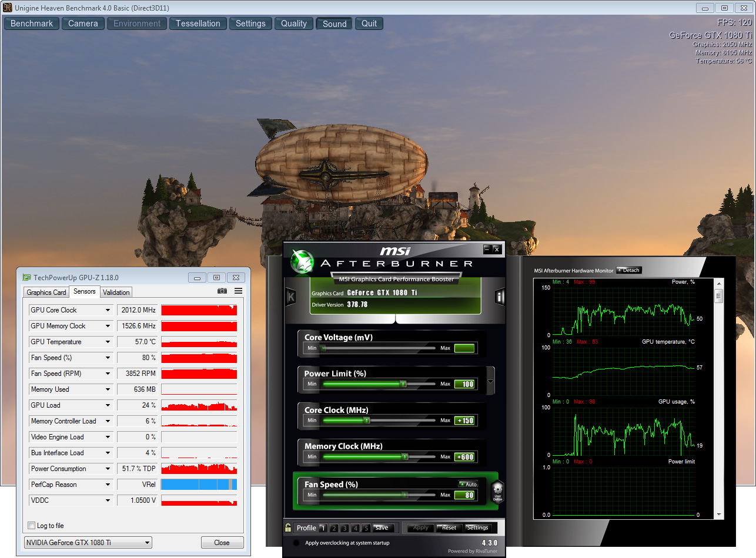Screen dimensions: 756x558
Task: Click the Fan Speed 80 value field
Action: click(x=464, y=495)
